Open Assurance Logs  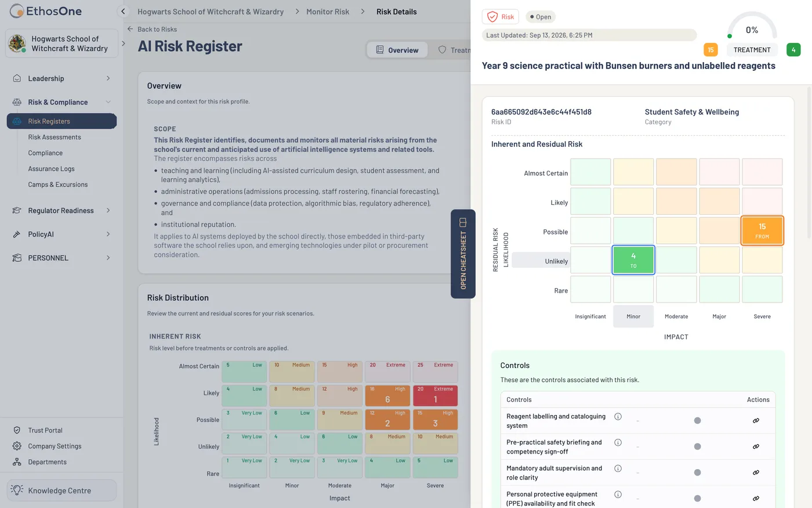click(x=51, y=168)
